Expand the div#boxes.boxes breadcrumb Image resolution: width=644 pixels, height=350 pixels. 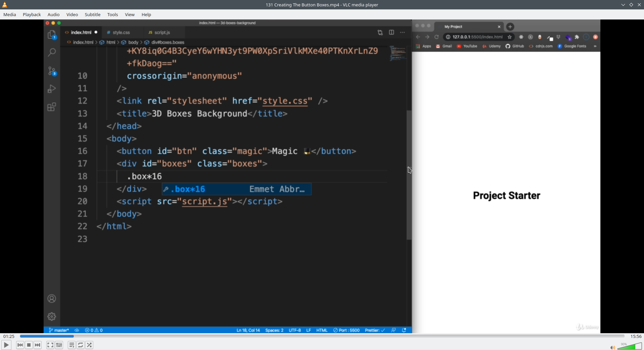(164, 42)
